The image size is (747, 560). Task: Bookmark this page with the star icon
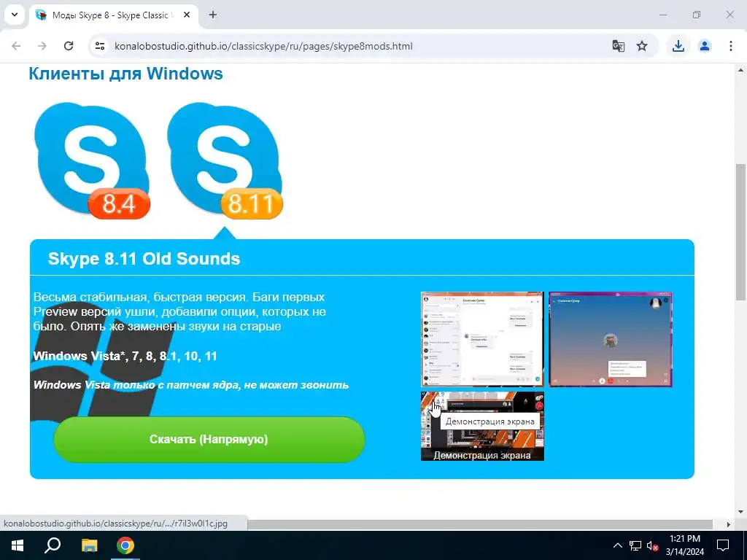[x=642, y=46]
